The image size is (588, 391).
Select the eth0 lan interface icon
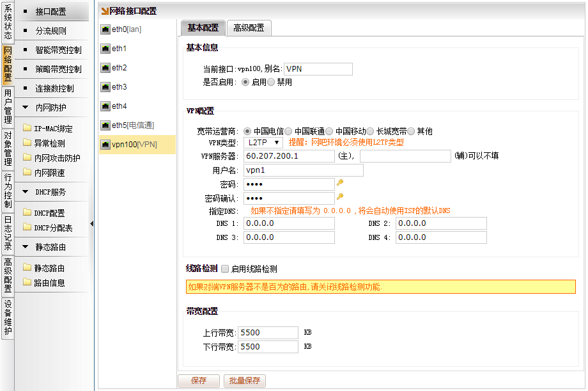pyautogui.click(x=105, y=29)
